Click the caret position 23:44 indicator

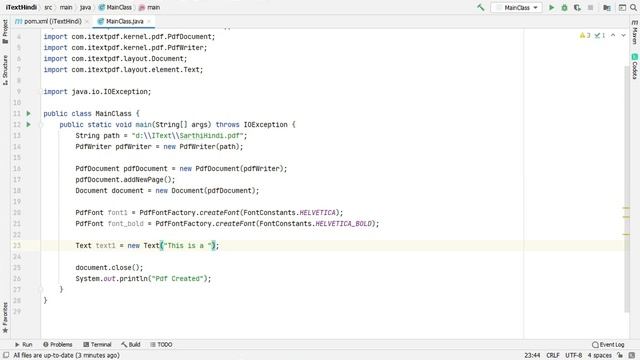pyautogui.click(x=532, y=356)
